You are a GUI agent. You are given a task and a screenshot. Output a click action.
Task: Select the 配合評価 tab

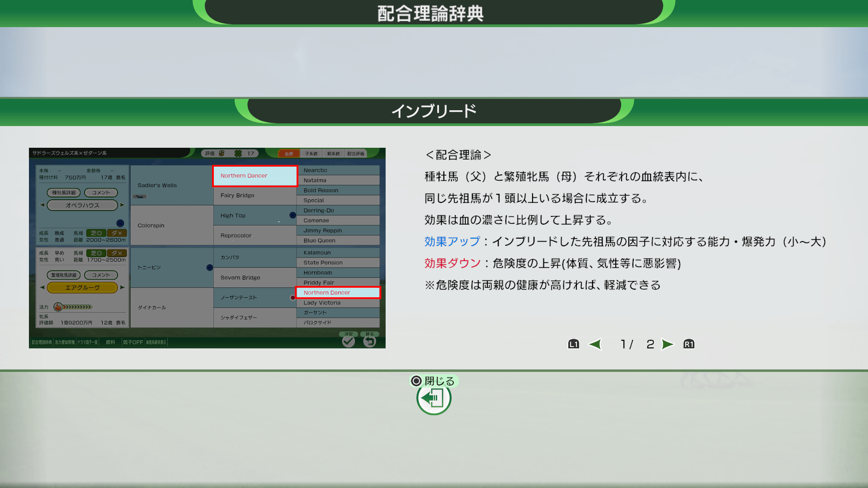[356, 154]
